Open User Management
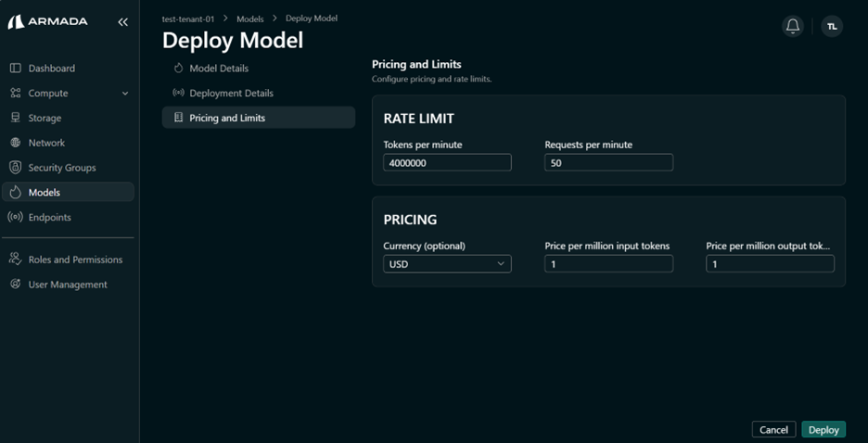Viewport: 868px width, 443px height. [68, 285]
